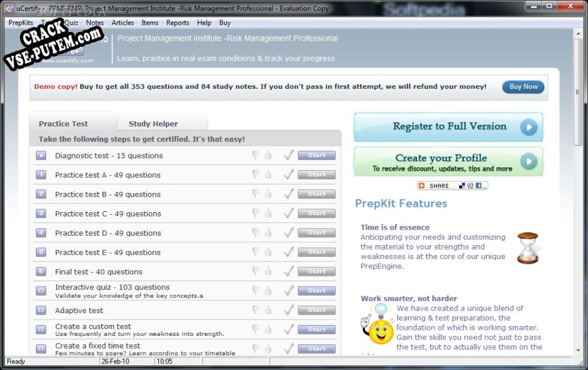Click the number 4 icon beside Practice test D

click(x=41, y=233)
